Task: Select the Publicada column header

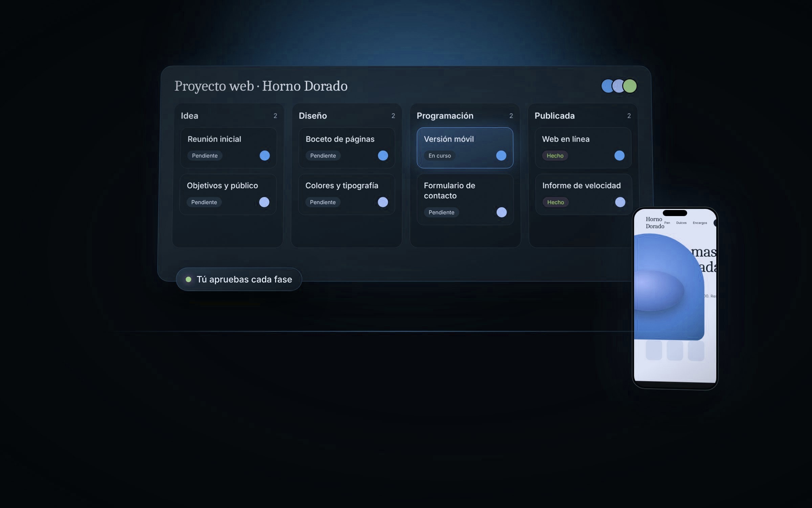Action: click(555, 116)
